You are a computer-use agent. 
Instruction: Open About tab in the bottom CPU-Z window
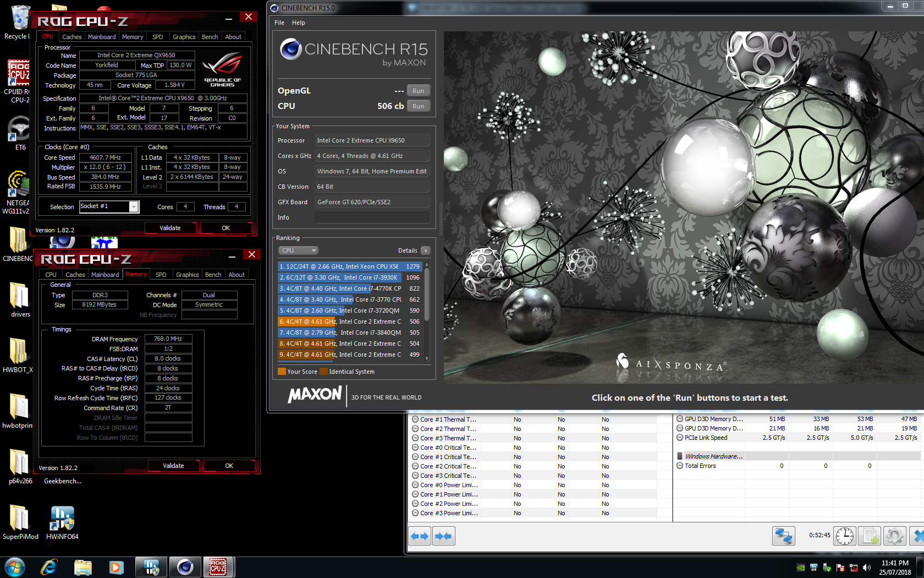237,275
